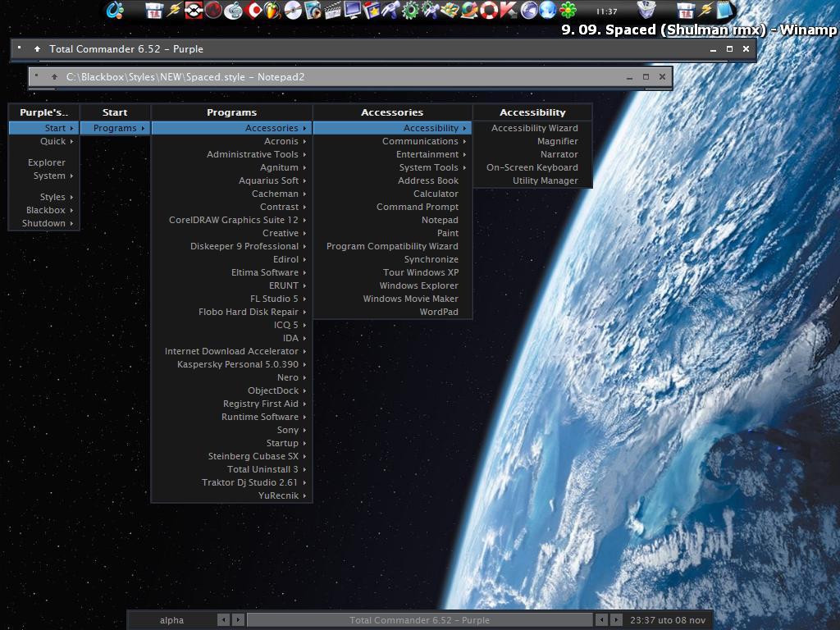This screenshot has width=840, height=630.
Task: Expand the Communications submenu in Accessories
Action: point(392,141)
